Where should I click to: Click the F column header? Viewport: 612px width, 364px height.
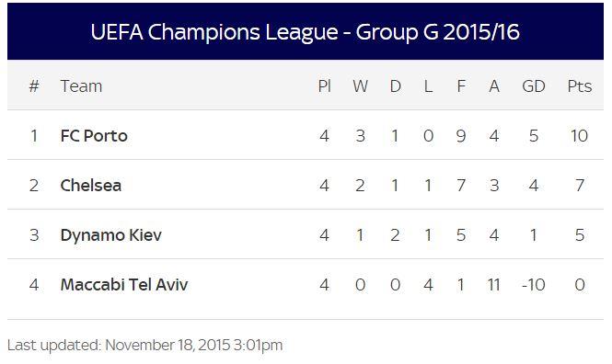pos(461,86)
